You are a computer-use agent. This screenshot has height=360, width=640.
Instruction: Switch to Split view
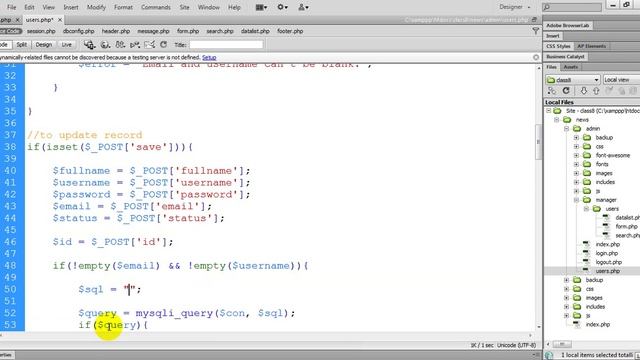(x=22, y=44)
